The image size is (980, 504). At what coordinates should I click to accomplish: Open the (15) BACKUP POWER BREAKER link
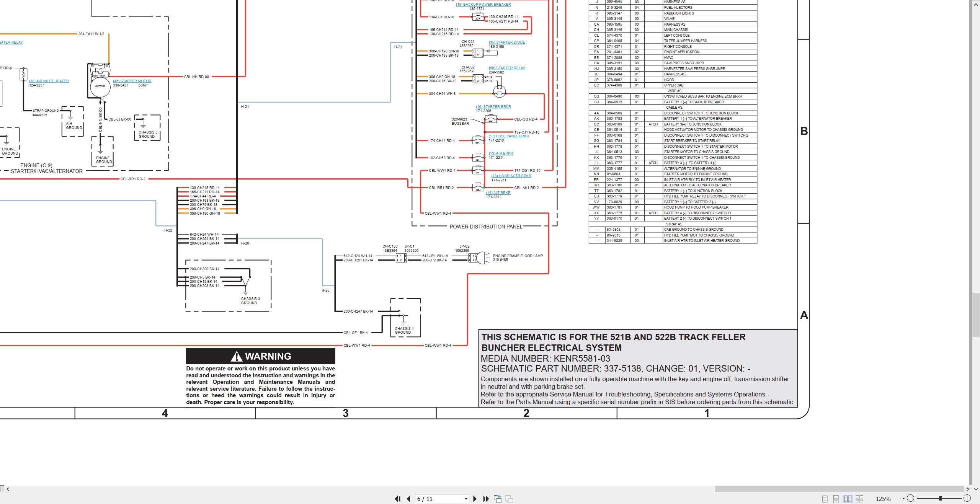tap(483, 5)
